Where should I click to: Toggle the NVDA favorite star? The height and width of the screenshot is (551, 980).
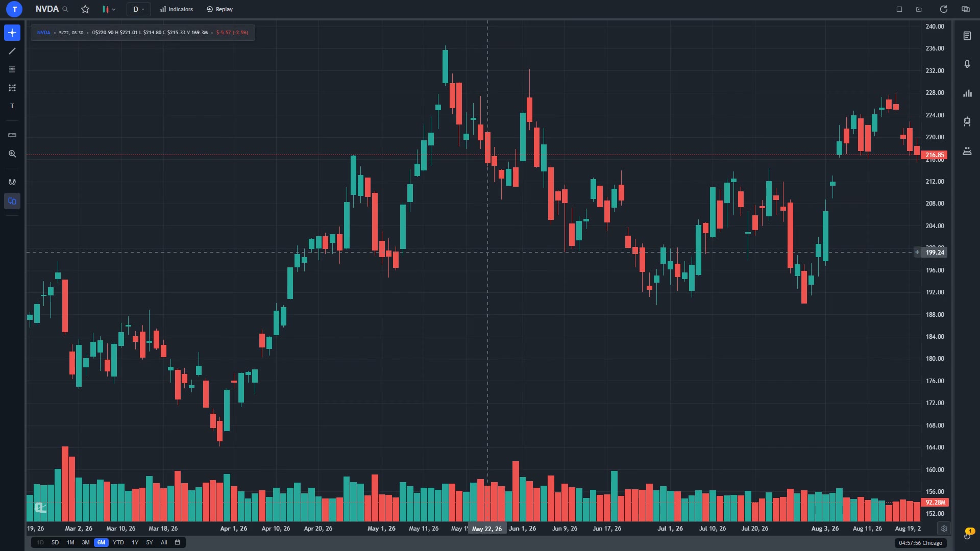point(85,9)
